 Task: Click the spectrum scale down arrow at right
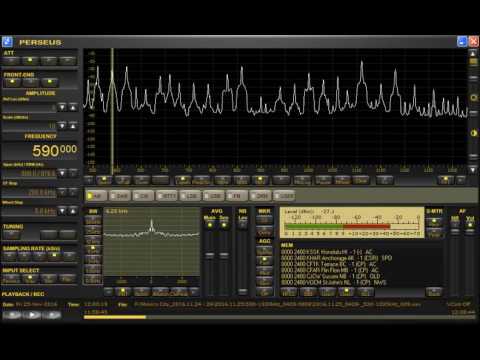pyautogui.click(x=473, y=170)
